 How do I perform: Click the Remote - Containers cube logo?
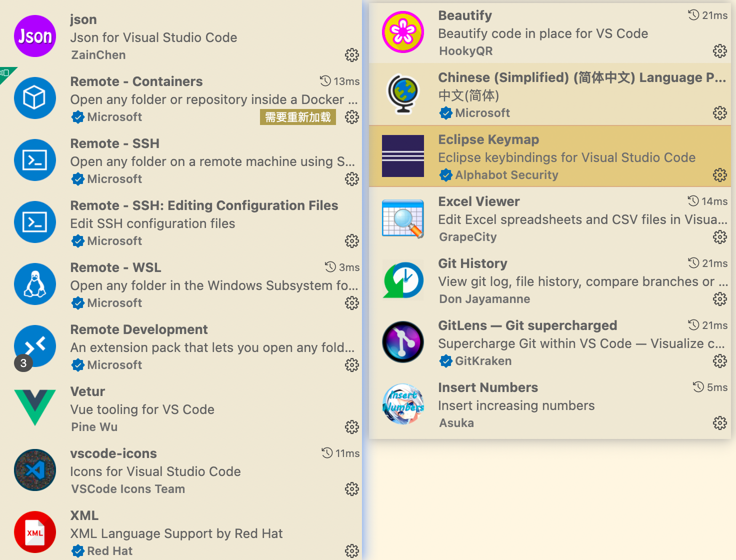(35, 98)
